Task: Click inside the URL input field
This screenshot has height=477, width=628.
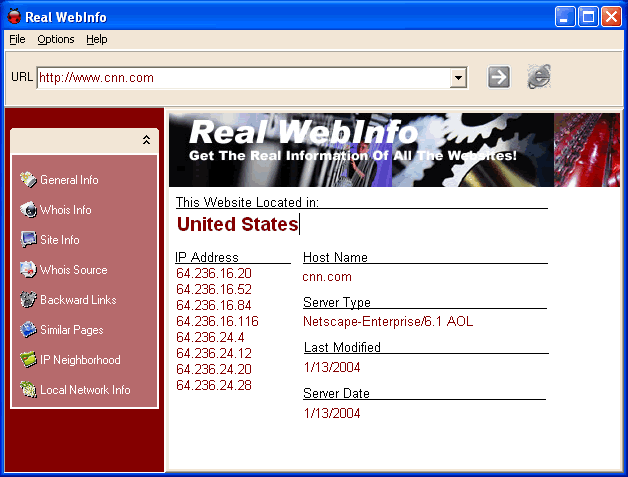Action: 244,78
